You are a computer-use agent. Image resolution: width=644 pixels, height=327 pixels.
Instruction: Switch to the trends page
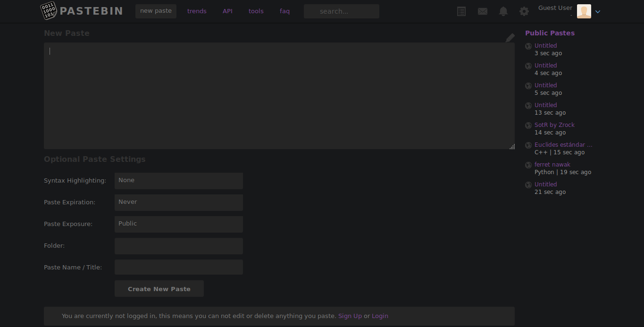(197, 11)
